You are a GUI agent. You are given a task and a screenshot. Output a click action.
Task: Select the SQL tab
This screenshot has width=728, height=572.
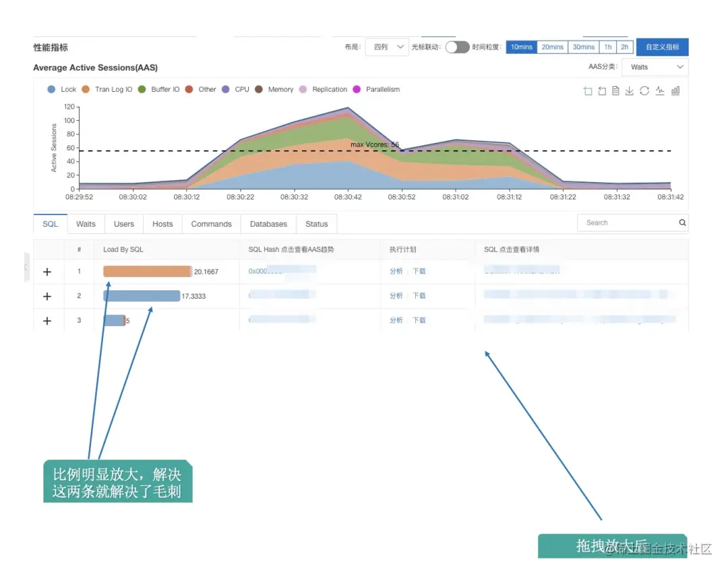50,224
